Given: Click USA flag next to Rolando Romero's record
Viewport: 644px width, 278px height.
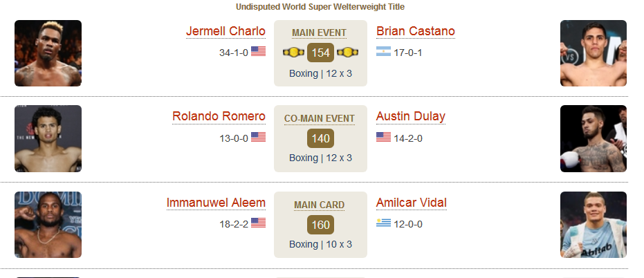Looking at the screenshot, I should (258, 137).
